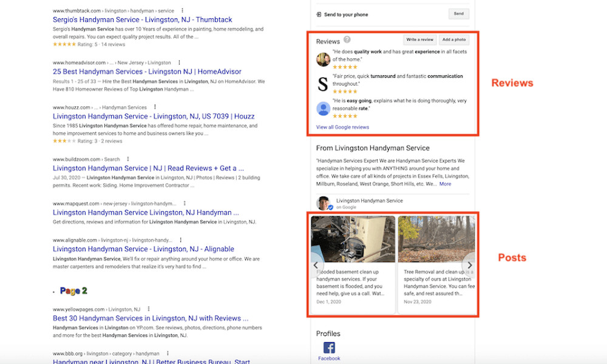Image resolution: width=607 pixels, height=364 pixels.
Task: Open options menu beside yellowpages.com URL
Action: [148, 309]
